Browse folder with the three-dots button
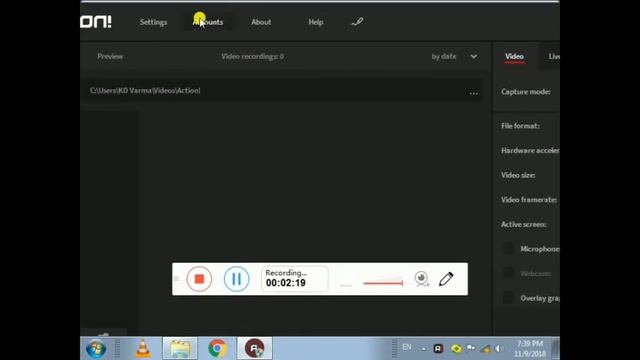 473,93
